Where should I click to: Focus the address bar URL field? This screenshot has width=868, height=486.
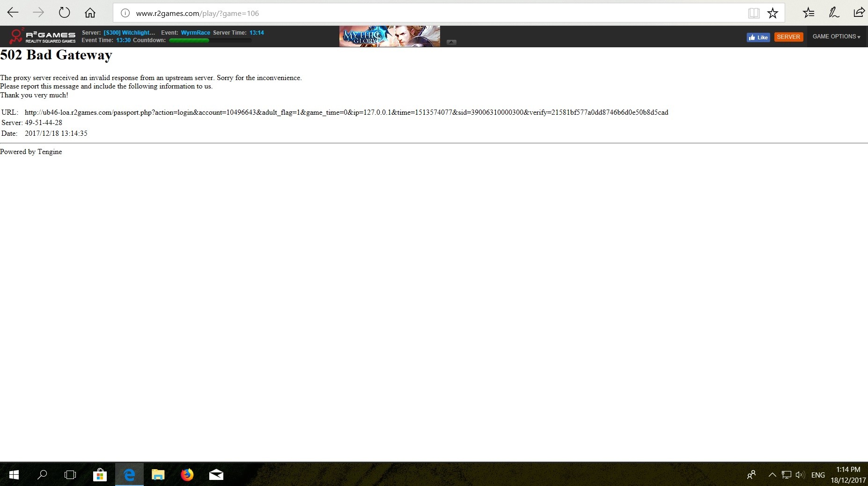(x=421, y=13)
